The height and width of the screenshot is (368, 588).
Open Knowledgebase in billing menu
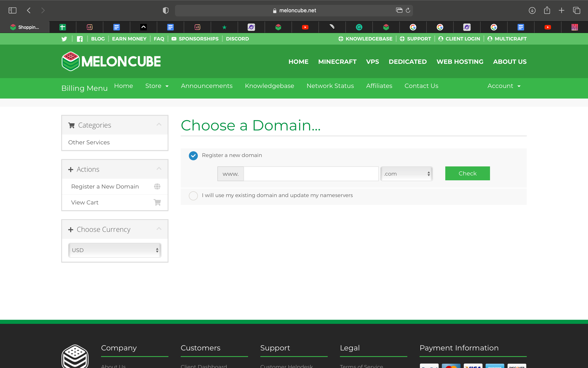269,86
